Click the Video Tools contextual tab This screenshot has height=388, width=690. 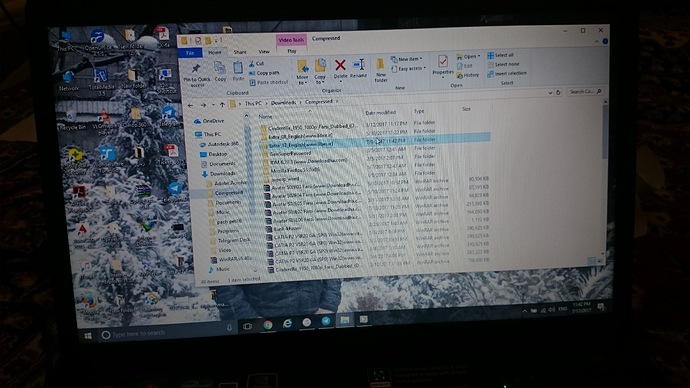click(x=291, y=40)
